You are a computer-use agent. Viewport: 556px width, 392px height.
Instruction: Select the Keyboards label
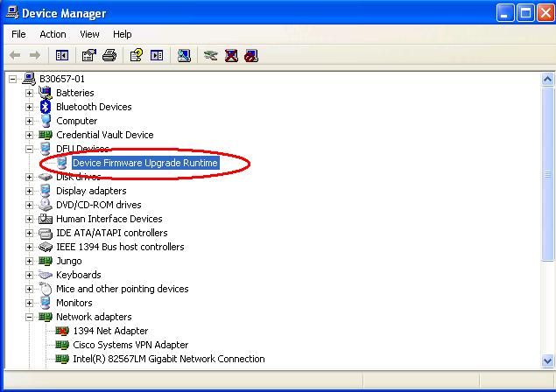[78, 275]
